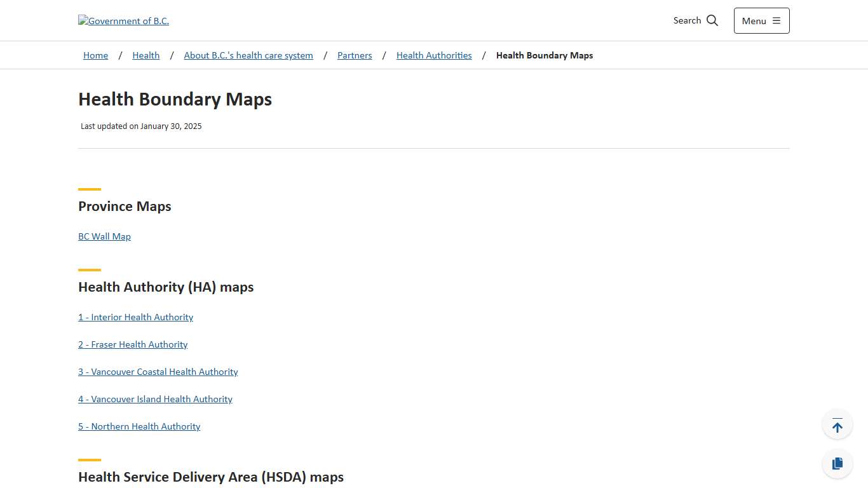The width and height of the screenshot is (868, 488).
Task: Navigate to Home via breadcrumb
Action: [x=95, y=55]
